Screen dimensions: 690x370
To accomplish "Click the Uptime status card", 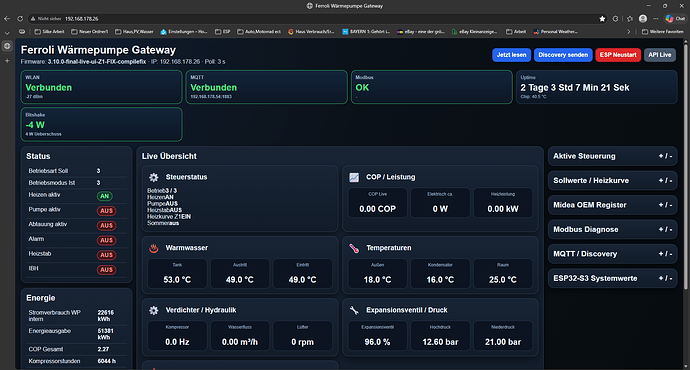I will click(597, 87).
